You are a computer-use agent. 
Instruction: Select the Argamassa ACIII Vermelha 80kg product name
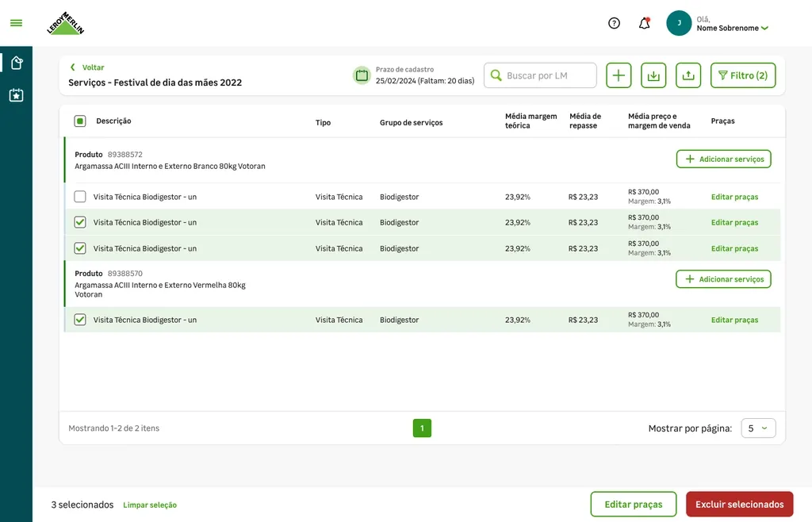160,290
